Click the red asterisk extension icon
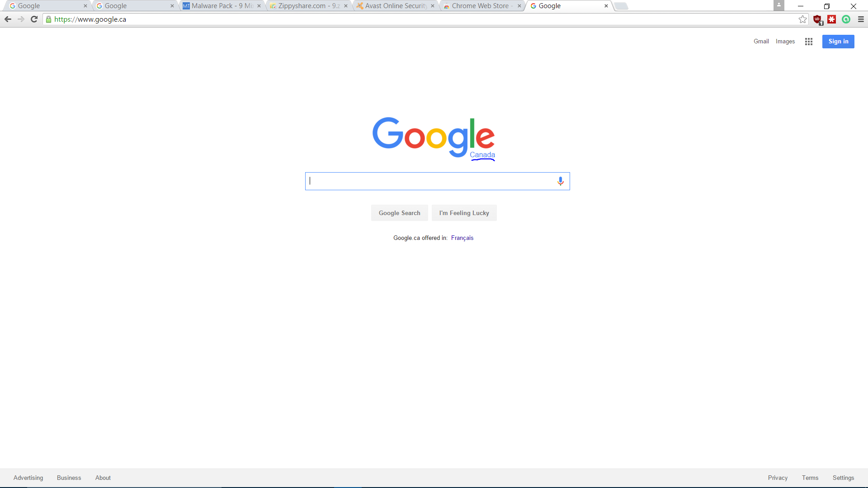 (832, 19)
